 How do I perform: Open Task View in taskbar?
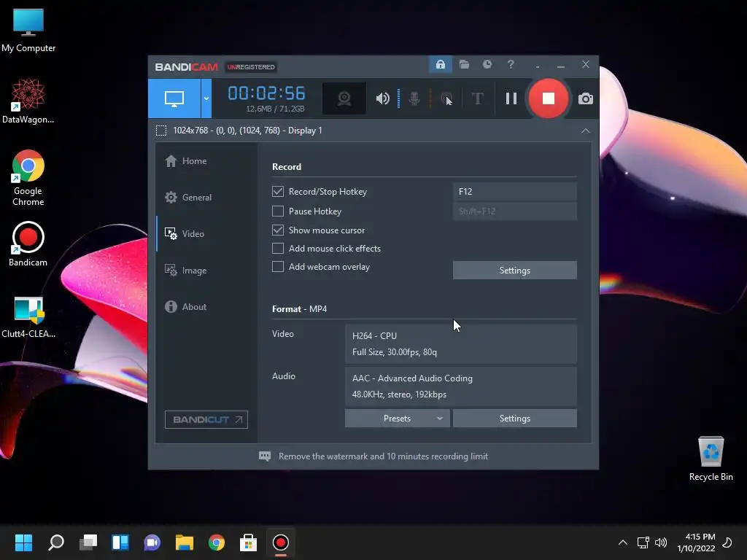88,542
